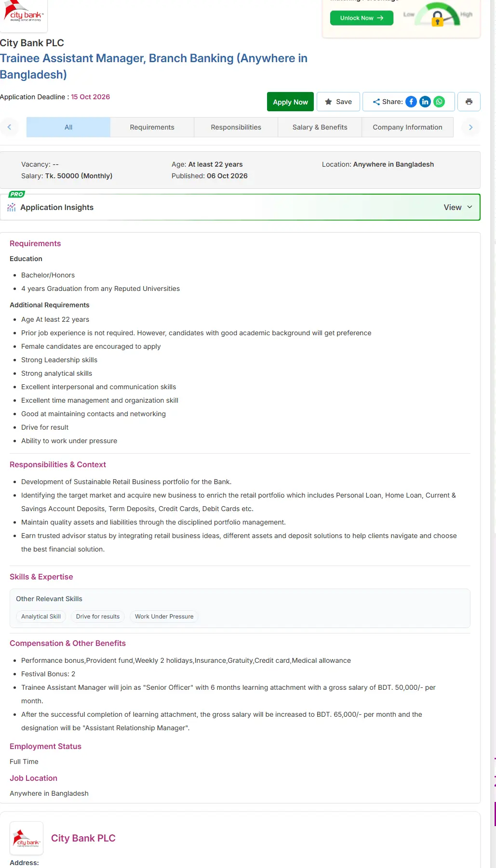Share job via WhatsApp icon

coord(439,102)
